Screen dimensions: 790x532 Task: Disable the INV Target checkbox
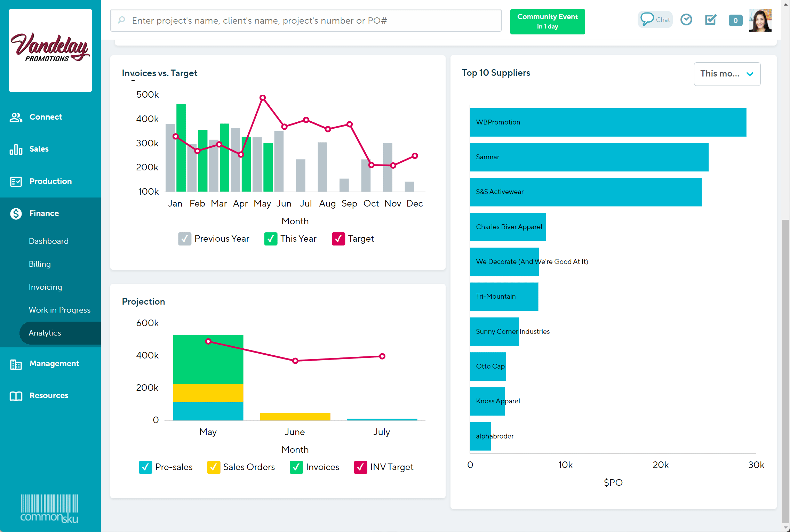[x=360, y=467]
